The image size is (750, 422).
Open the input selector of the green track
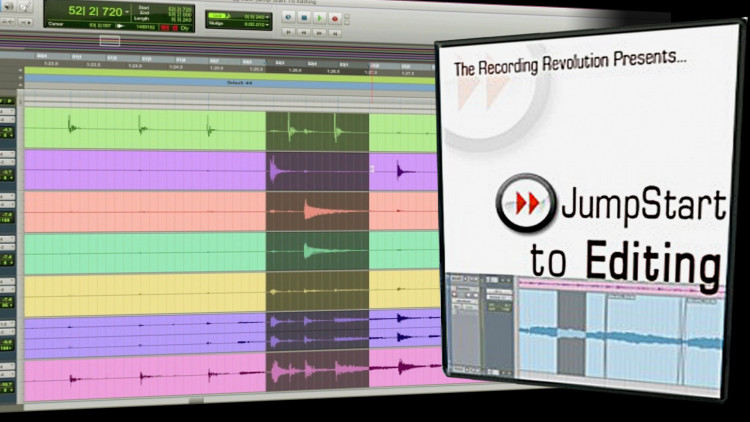pos(8,111)
